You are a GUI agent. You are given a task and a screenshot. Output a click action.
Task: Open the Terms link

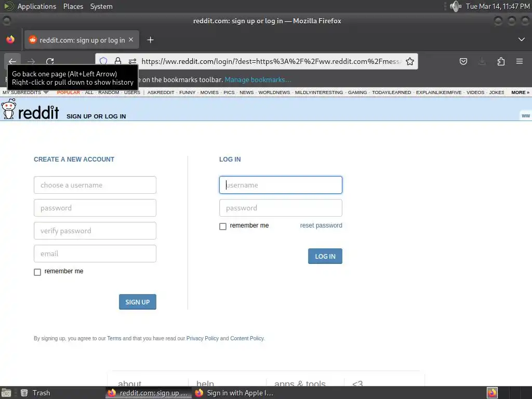114,338
